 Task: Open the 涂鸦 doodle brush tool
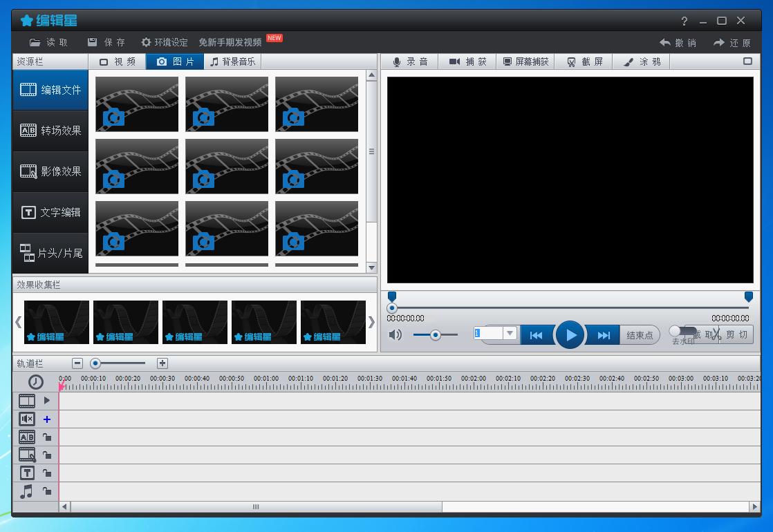click(642, 61)
